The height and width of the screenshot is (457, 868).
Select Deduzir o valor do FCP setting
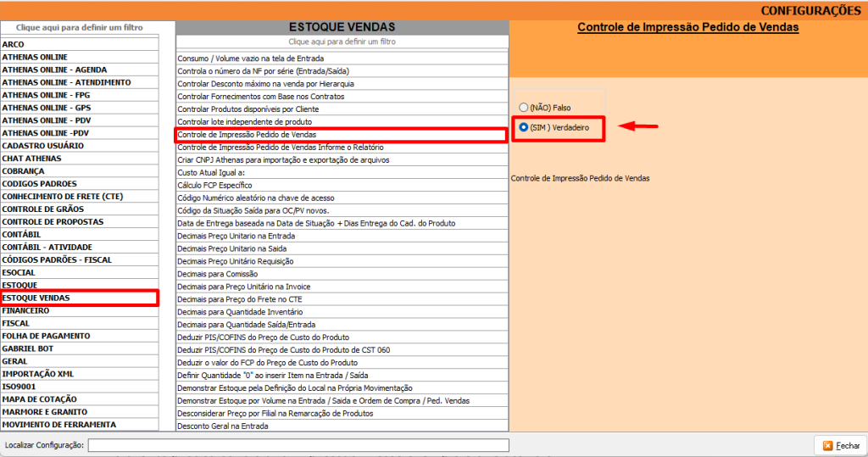pyautogui.click(x=342, y=363)
